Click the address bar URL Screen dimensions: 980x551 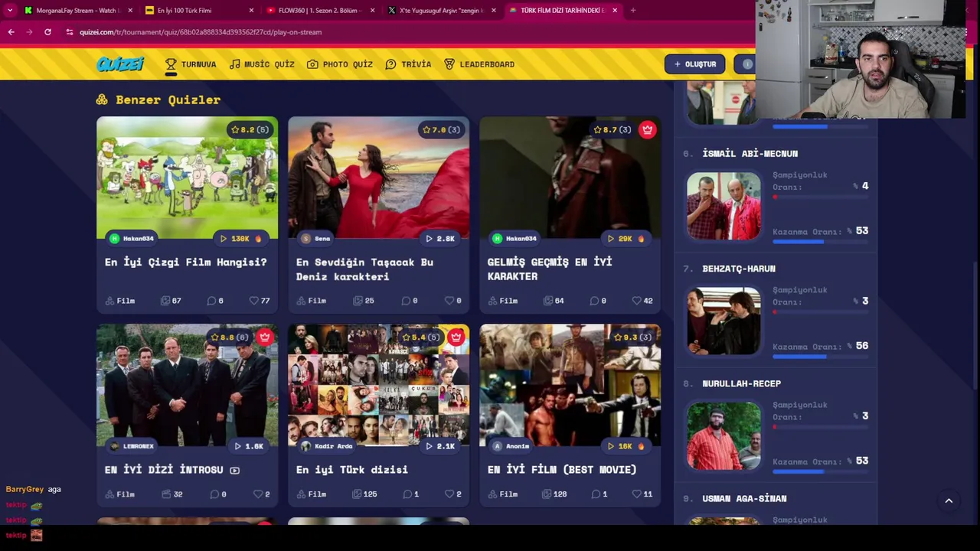[201, 32]
